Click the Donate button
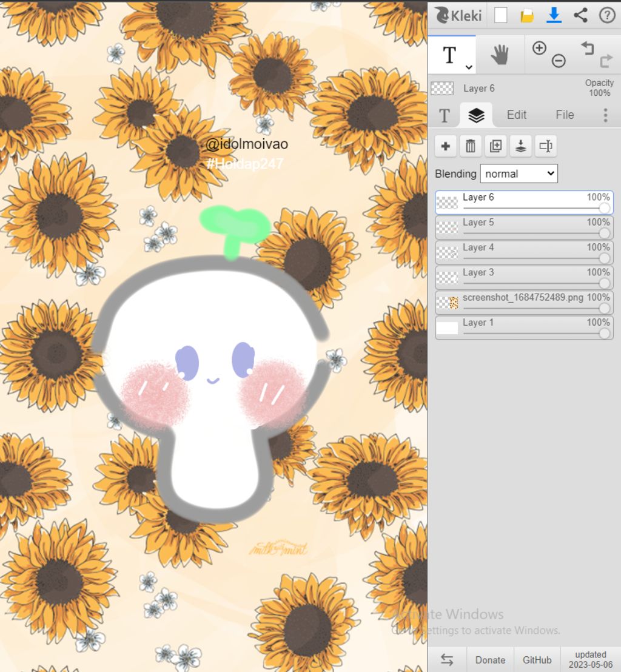Viewport: 621px width, 672px height. click(x=490, y=660)
